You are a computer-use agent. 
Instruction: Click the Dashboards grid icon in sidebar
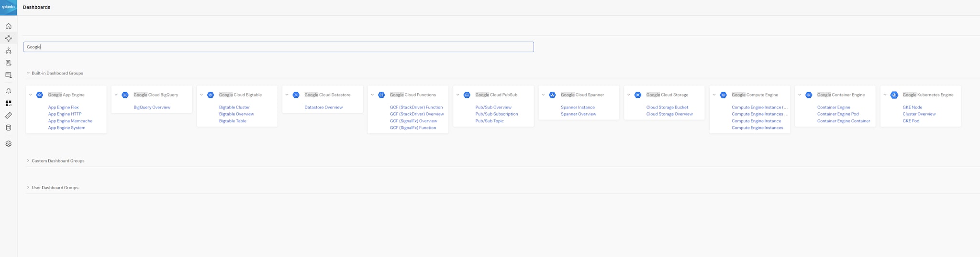[x=8, y=103]
